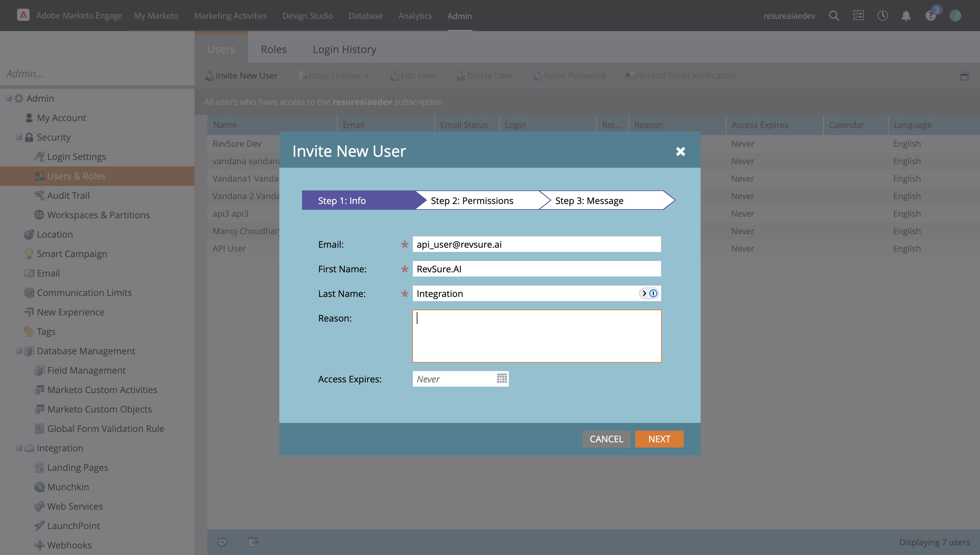Collapse the Integration tree node
This screenshot has width=980, height=555.
(x=19, y=448)
